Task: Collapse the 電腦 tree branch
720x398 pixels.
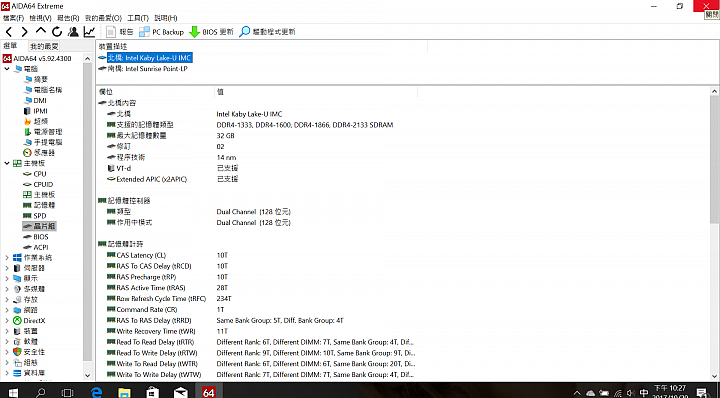Action: coord(7,69)
